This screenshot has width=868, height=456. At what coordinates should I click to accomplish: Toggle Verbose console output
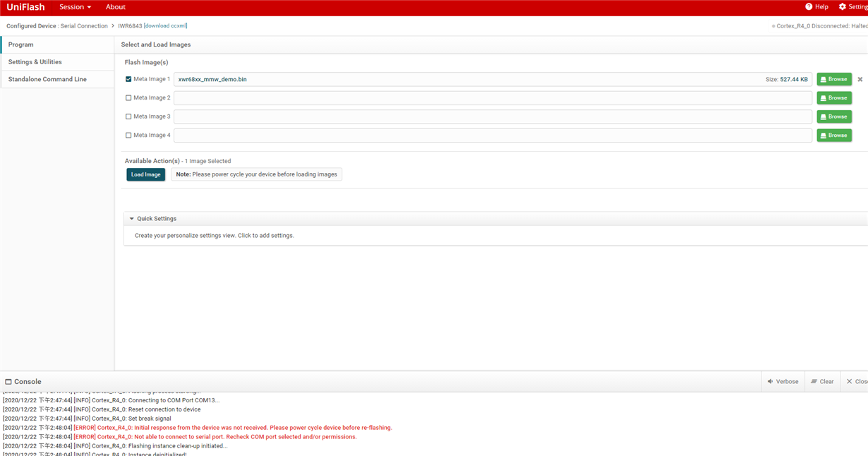(783, 382)
